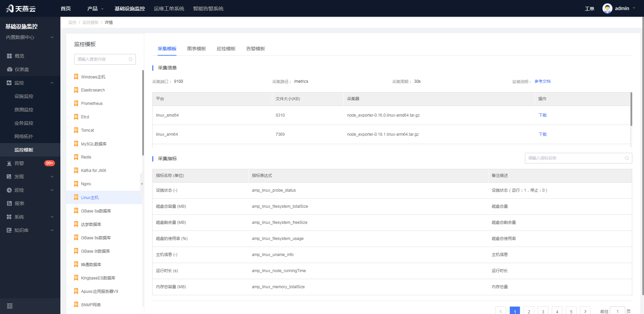
Task: Download the linux_amd64 node_exporter package
Action: click(x=543, y=115)
